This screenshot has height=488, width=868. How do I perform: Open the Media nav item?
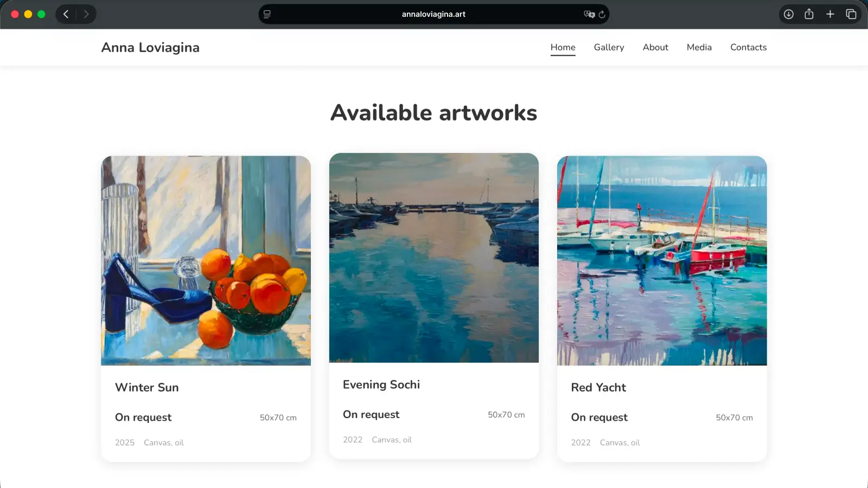(699, 48)
